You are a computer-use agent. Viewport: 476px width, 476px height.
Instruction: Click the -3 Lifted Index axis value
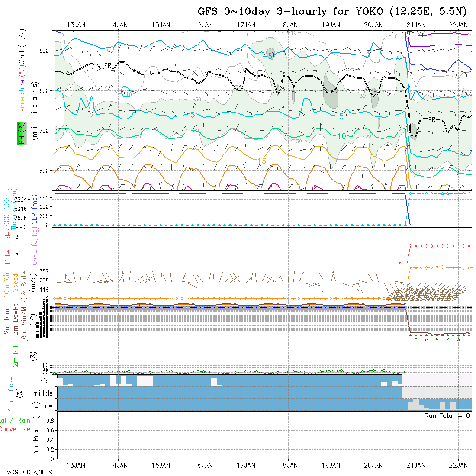[x=16, y=237]
